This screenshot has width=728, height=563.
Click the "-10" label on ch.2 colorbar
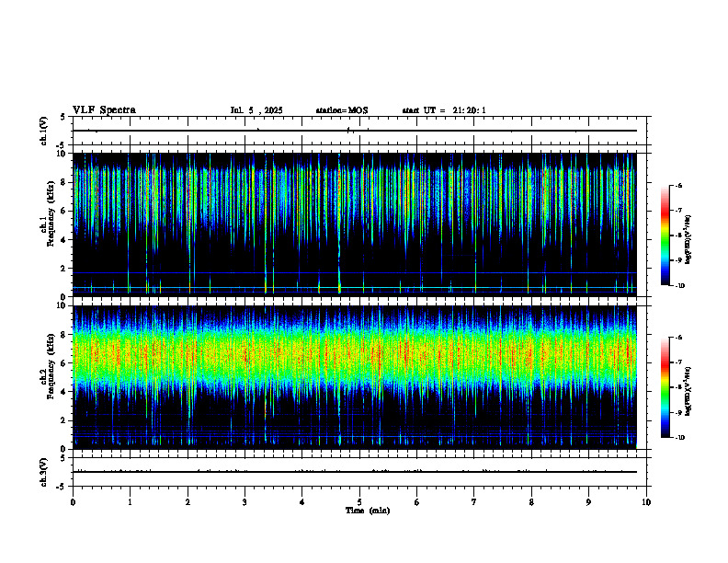click(679, 438)
